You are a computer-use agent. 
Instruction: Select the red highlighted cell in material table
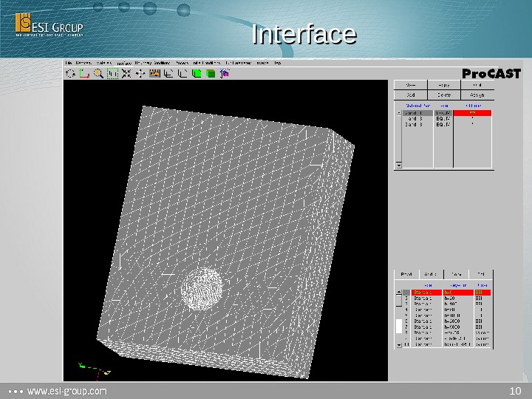coord(472,112)
